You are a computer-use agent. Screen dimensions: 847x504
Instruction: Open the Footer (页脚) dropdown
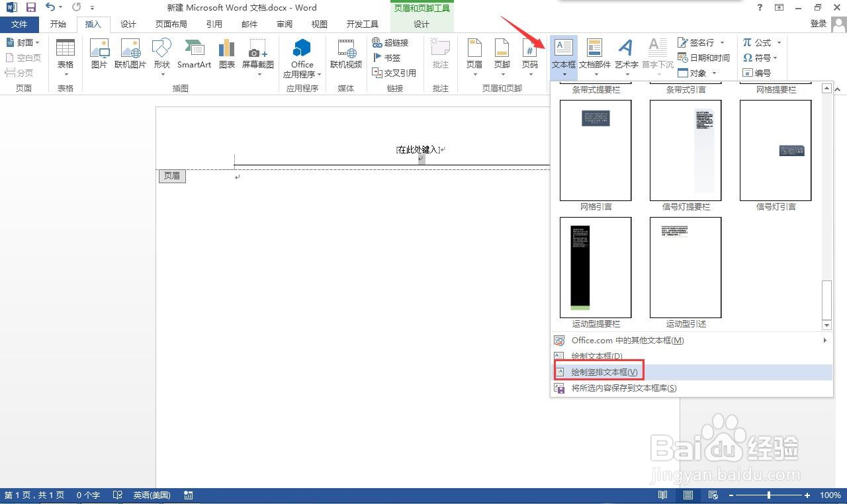[502, 58]
